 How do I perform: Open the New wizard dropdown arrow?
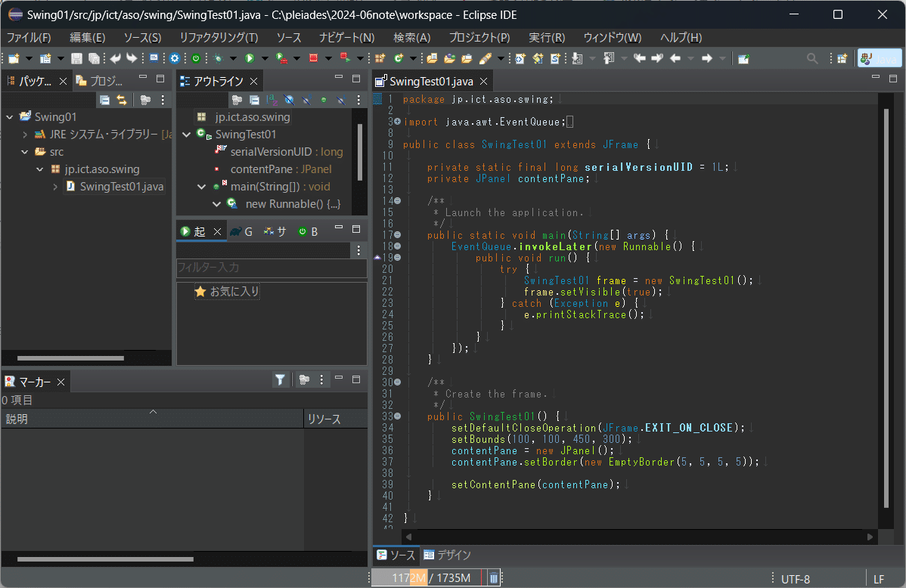[29, 58]
